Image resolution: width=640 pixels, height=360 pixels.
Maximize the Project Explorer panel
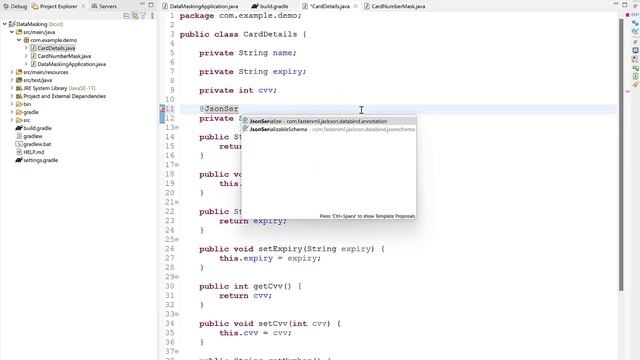click(x=151, y=4)
